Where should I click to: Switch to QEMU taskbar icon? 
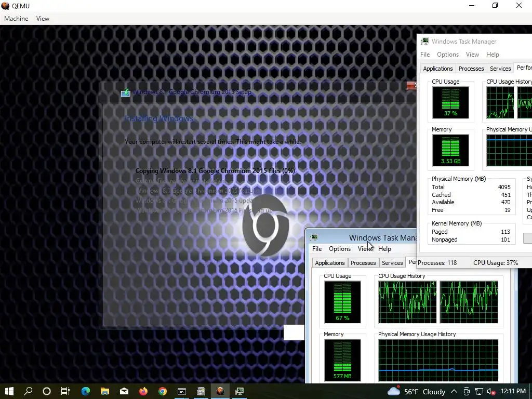pyautogui.click(x=220, y=391)
